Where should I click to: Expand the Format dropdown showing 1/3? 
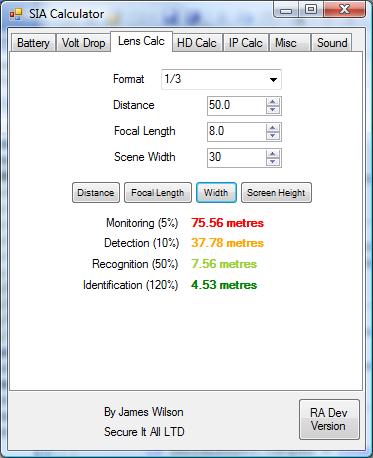click(221, 79)
